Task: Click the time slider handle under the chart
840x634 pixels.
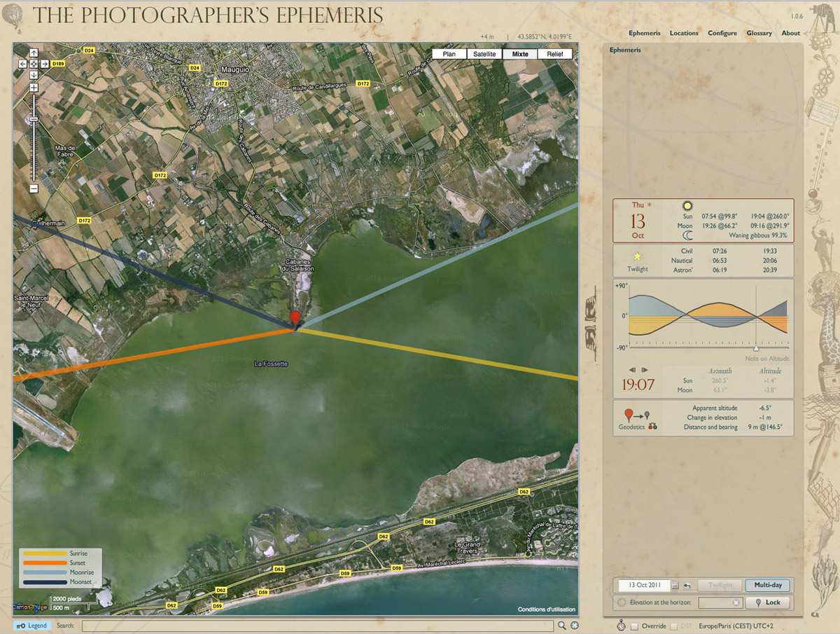Action: tap(755, 347)
